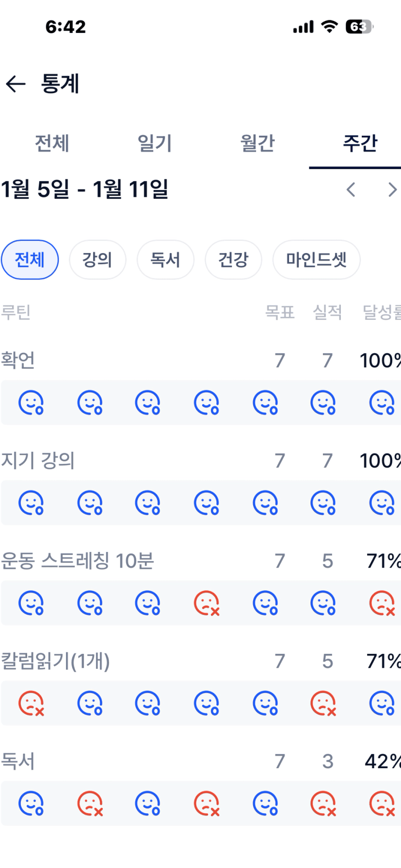Tap the sixth red sad face in 칼럼읽기 row
This screenshot has width=401, height=868.
[x=323, y=704]
